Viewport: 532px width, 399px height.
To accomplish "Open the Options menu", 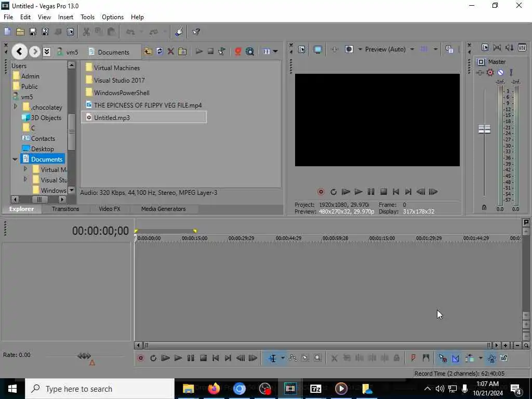I will (x=113, y=17).
